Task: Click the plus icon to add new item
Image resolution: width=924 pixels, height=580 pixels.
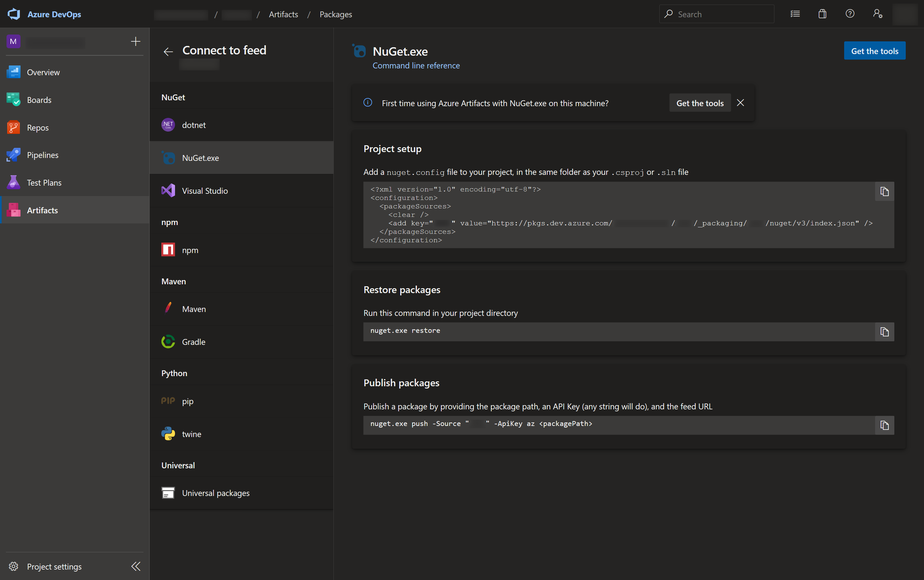Action: (136, 41)
